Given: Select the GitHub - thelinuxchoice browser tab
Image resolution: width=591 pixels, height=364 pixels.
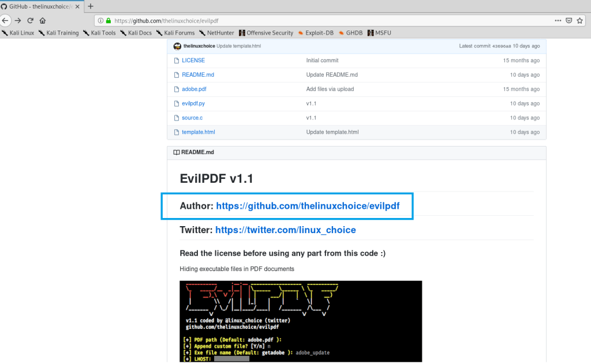Looking at the screenshot, I should tap(41, 6).
